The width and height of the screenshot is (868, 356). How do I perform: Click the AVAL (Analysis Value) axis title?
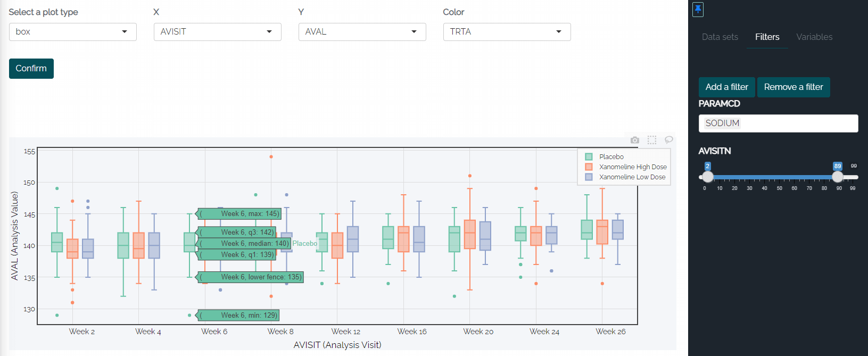pyautogui.click(x=15, y=236)
